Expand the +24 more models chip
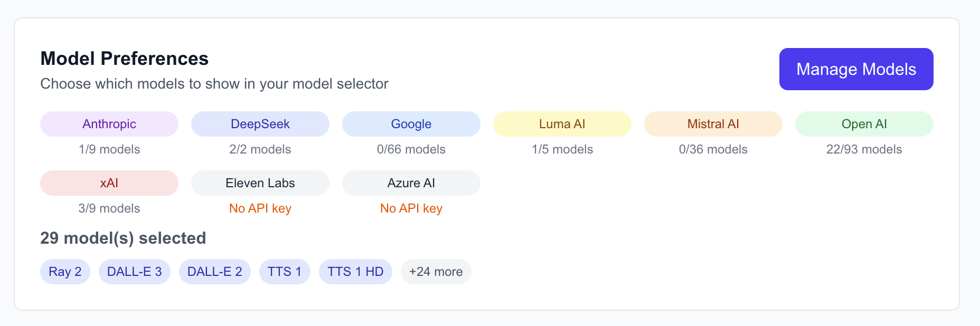The height and width of the screenshot is (326, 980). [436, 272]
